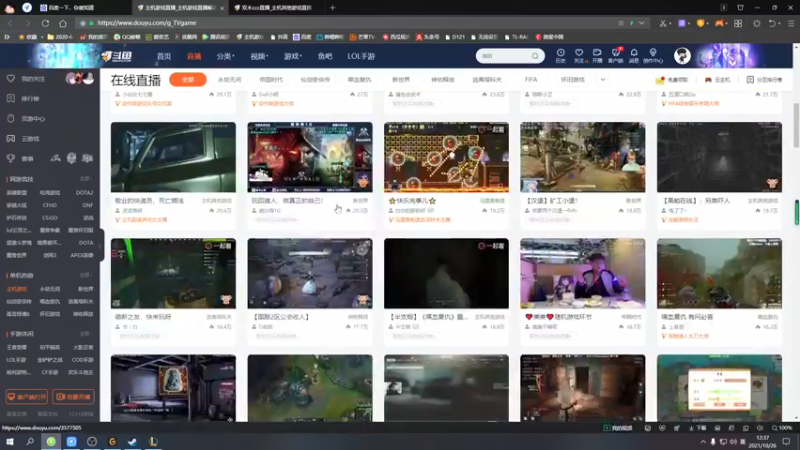Open the browser gold shield icon
This screenshot has height=450, width=800.
pyautogui.click(x=701, y=23)
